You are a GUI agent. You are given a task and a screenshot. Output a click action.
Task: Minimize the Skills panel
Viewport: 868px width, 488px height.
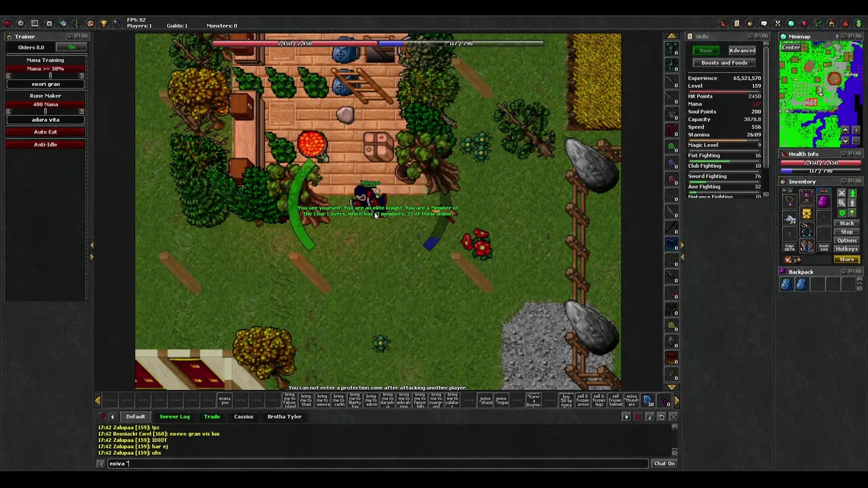[x=757, y=37]
